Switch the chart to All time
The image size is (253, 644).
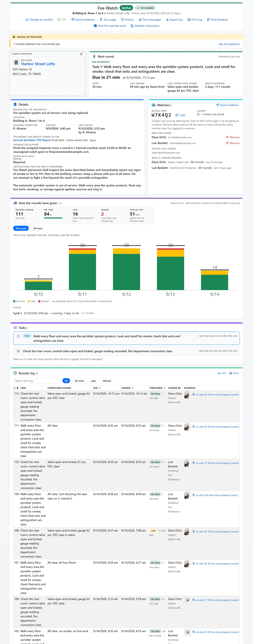(38, 228)
